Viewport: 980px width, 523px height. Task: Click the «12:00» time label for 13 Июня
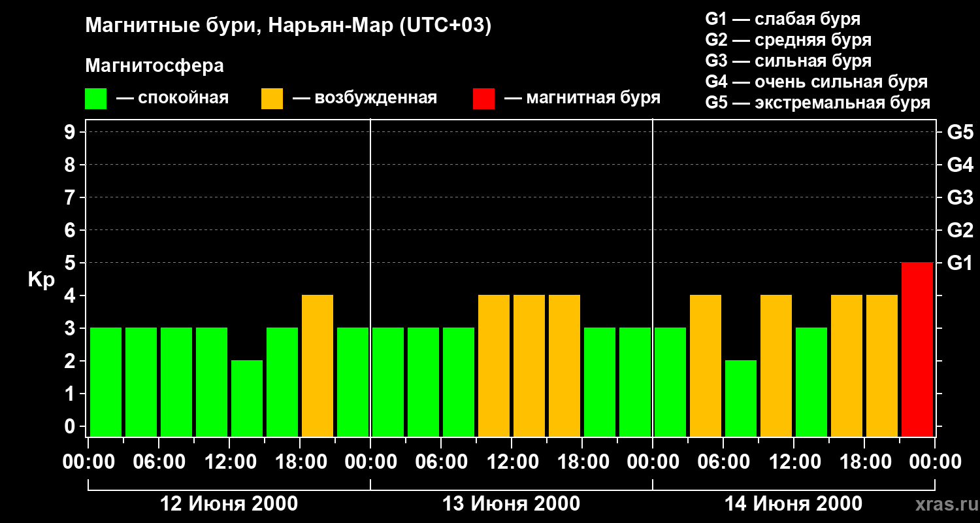click(x=512, y=462)
